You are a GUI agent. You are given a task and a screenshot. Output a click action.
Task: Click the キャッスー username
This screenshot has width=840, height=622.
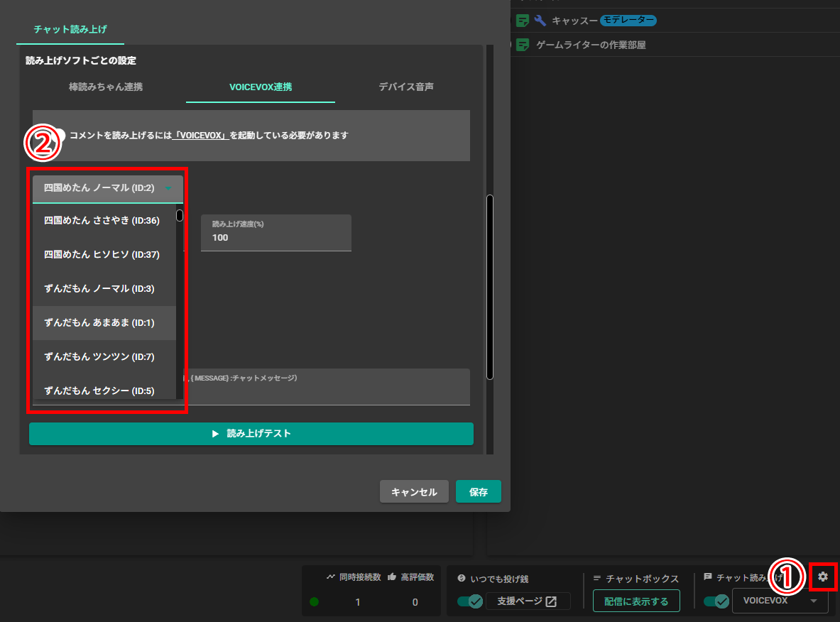[574, 21]
